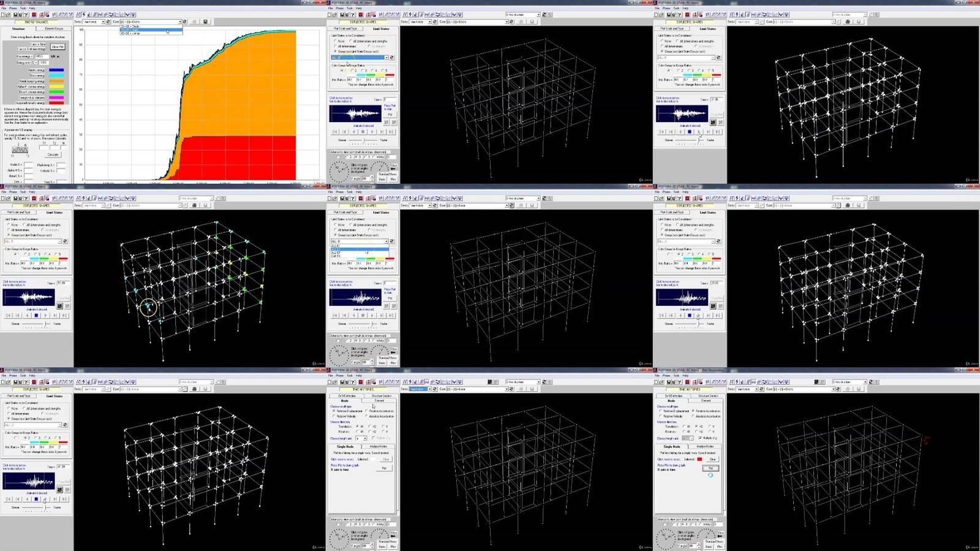Click jump-to-start animation button in open-list window
The width and height of the screenshot is (980, 551).
(335, 316)
